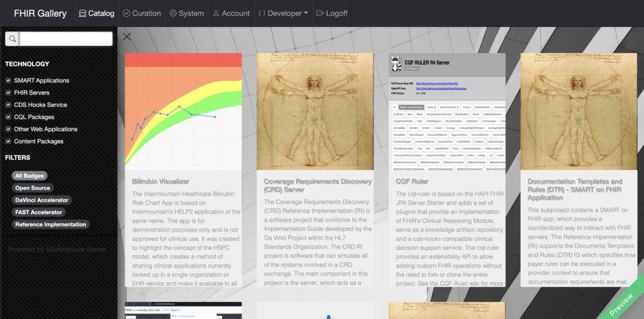Click the FHIR Gallery brand link
The image size is (644, 319).
40,13
